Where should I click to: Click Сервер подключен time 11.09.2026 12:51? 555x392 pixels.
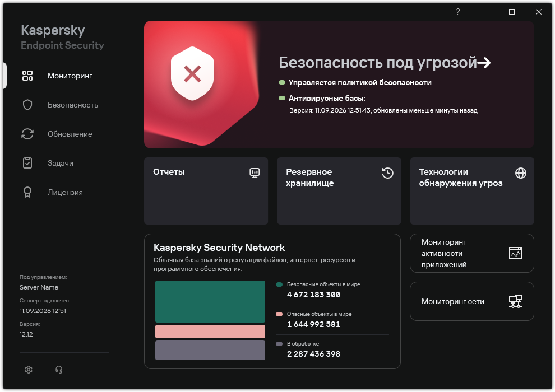tap(43, 311)
